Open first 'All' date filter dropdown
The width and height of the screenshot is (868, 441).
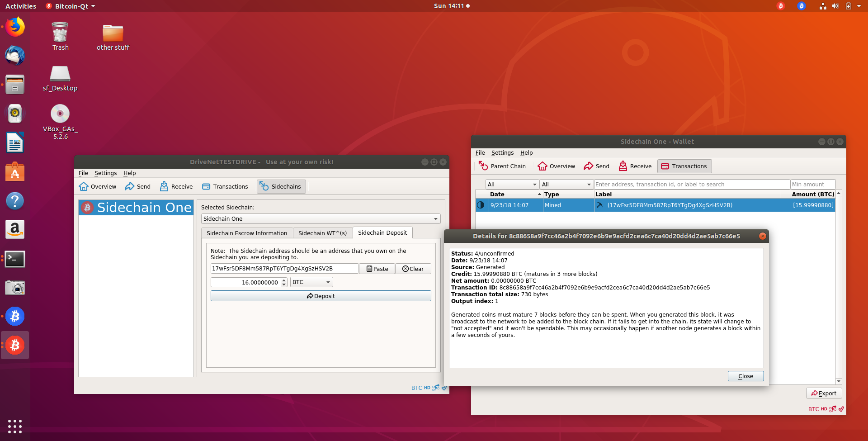512,184
